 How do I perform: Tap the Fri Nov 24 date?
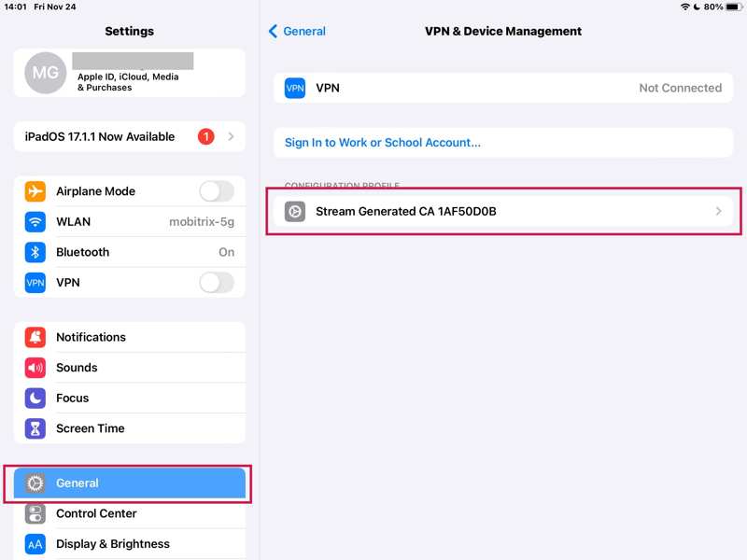point(55,7)
